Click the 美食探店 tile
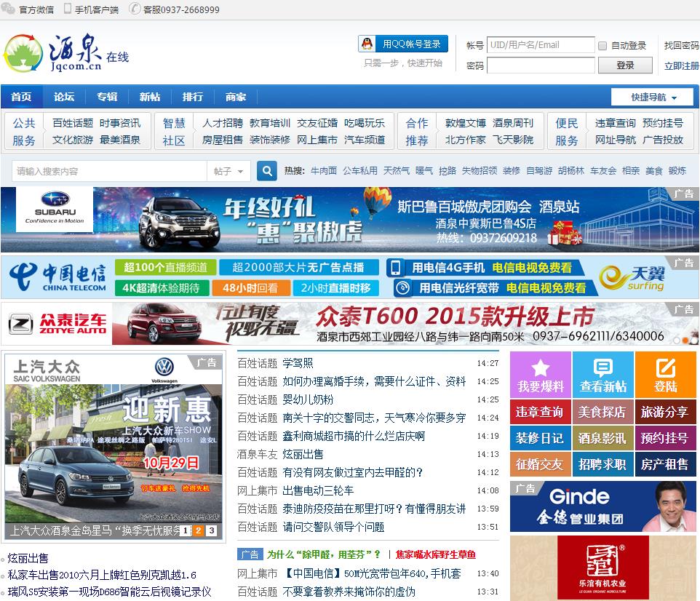 pyautogui.click(x=603, y=412)
